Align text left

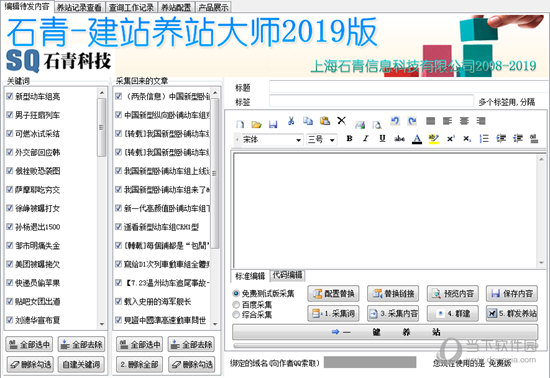click(x=447, y=121)
